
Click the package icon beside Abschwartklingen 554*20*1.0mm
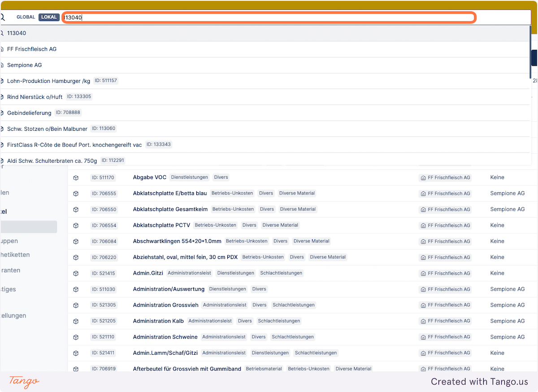click(76, 241)
